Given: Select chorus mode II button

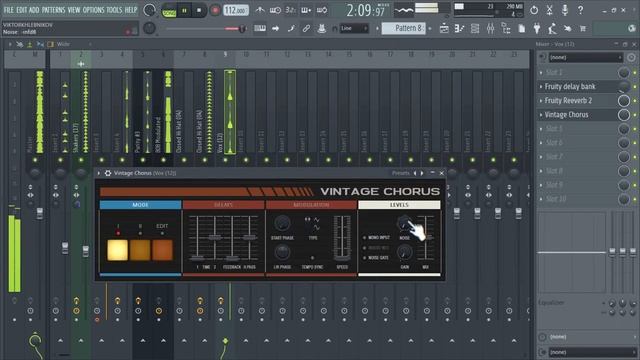Looking at the screenshot, I should (x=140, y=250).
